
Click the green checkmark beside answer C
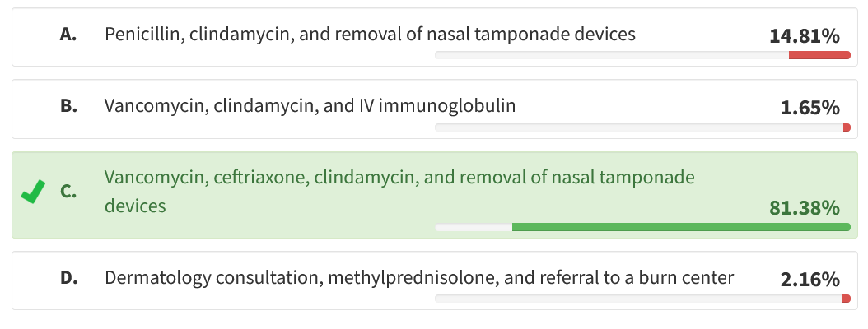click(x=32, y=192)
